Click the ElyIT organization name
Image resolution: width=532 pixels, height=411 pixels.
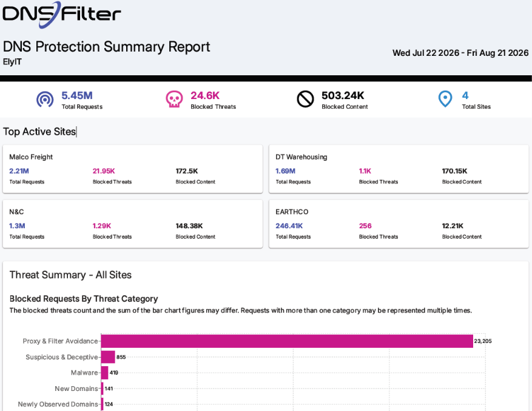tap(12, 62)
